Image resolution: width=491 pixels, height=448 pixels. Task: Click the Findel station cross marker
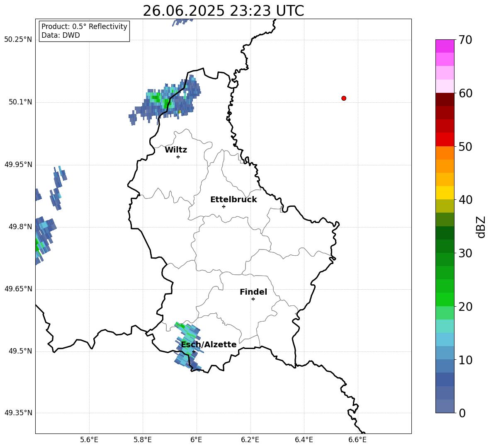point(253,299)
